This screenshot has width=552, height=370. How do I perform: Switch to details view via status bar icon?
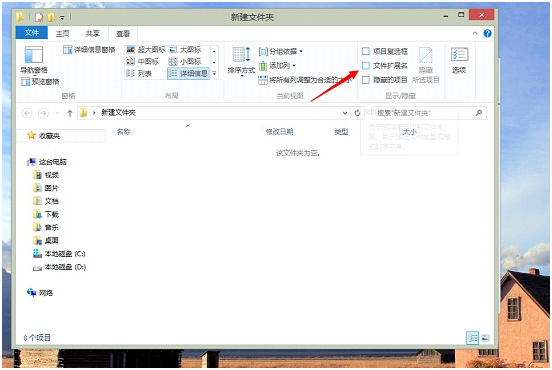point(472,338)
